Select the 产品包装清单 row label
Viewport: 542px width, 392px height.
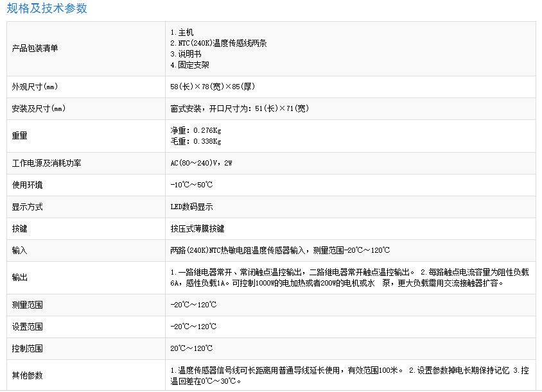(x=35, y=48)
